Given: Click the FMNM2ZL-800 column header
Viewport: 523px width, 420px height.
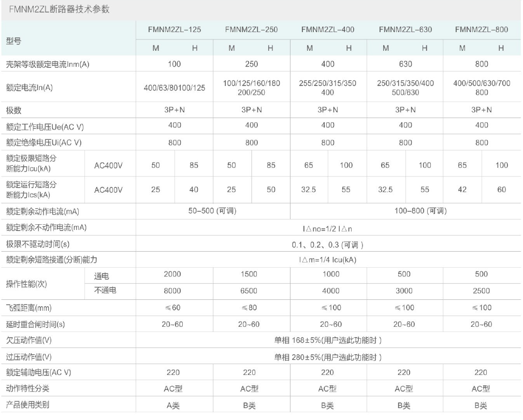Looking at the screenshot, I should [482, 30].
